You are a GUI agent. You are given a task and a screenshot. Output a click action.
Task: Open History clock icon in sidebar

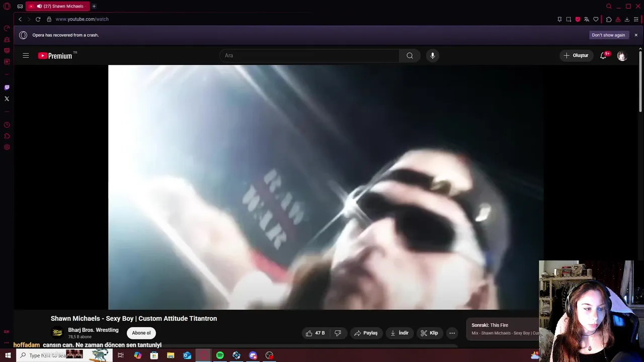7,125
